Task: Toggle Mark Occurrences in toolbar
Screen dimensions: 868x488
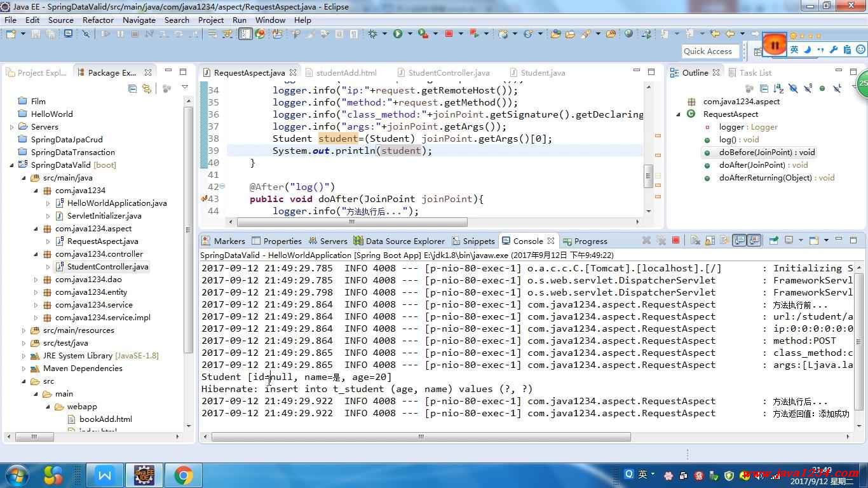Action: 311,34
